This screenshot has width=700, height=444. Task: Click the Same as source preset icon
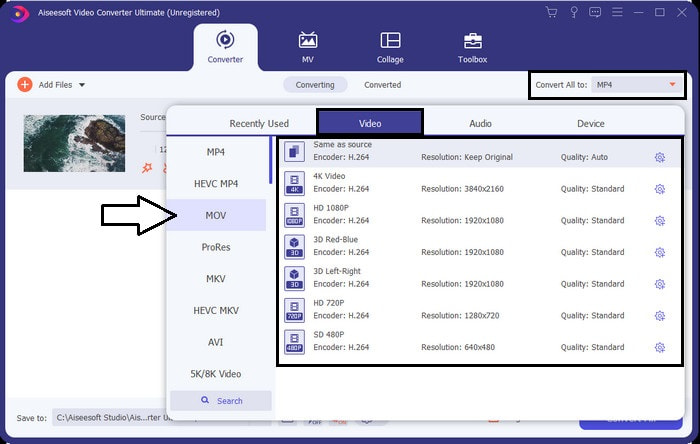[294, 152]
